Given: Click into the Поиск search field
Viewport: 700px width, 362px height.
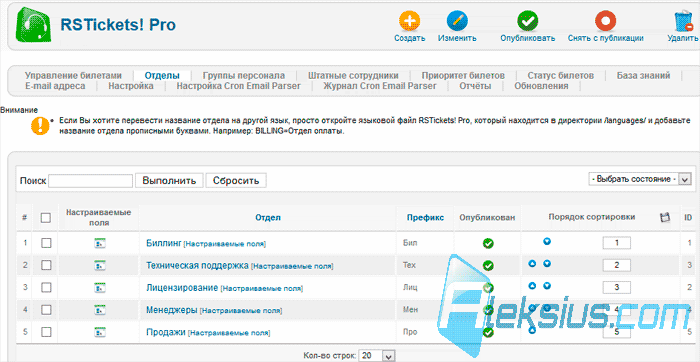Looking at the screenshot, I should pos(91,181).
